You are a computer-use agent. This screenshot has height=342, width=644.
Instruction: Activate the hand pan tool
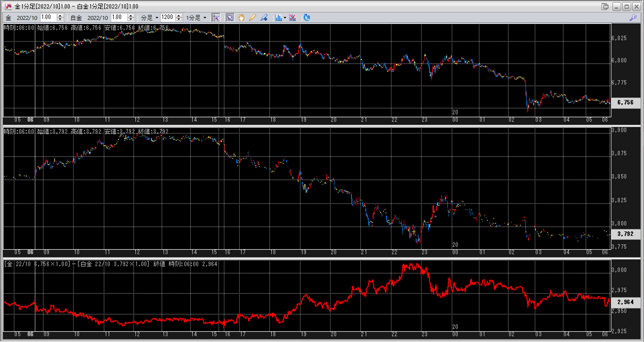(241, 17)
